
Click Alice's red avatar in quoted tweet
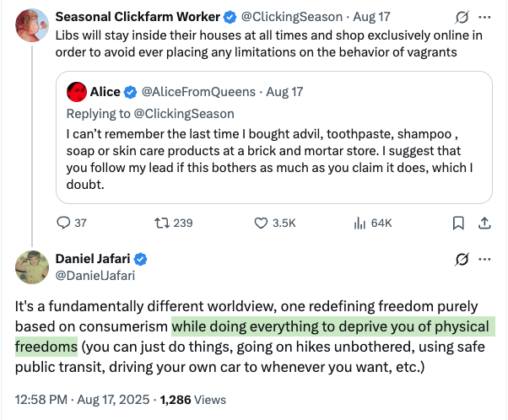pos(75,92)
